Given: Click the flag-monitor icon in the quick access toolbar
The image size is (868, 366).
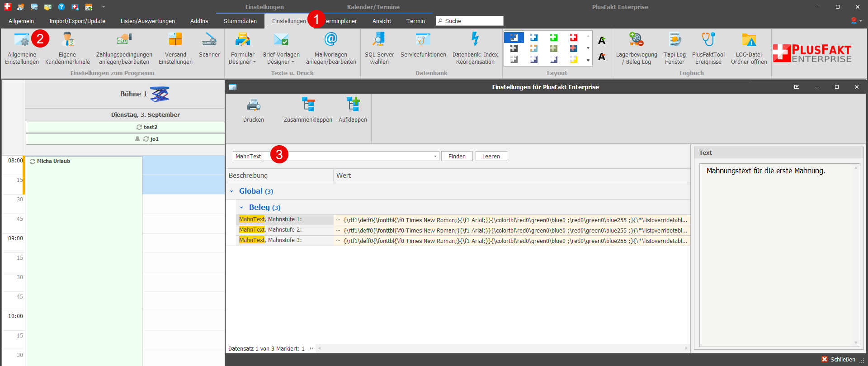Looking at the screenshot, I should tap(75, 7).
